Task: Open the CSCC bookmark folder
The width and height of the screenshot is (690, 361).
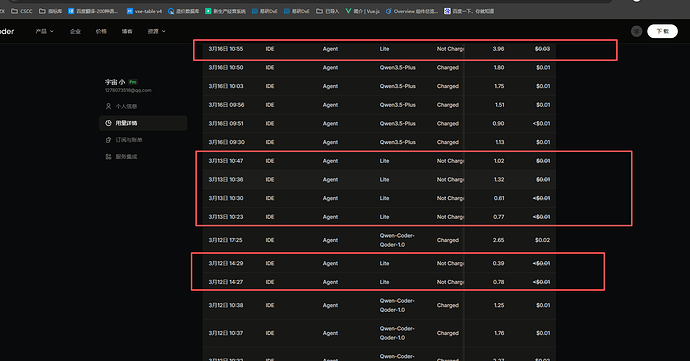Action: pos(22,11)
